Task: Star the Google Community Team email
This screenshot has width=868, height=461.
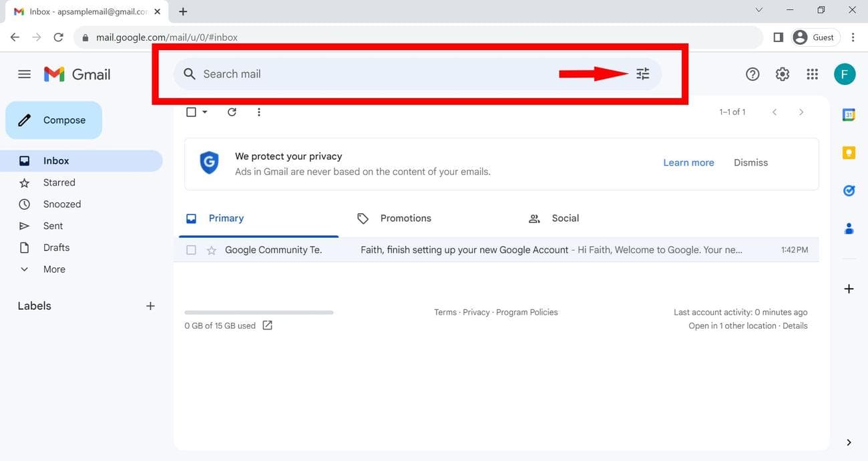Action: click(x=211, y=249)
